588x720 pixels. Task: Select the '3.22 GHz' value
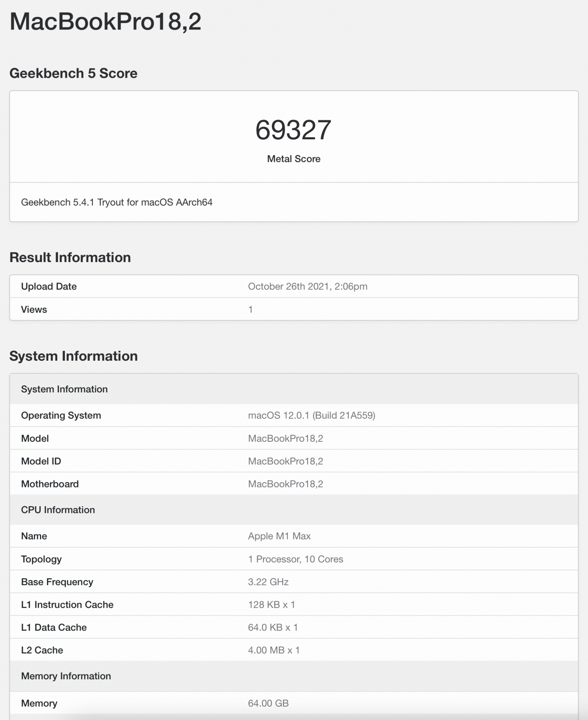pos(268,582)
